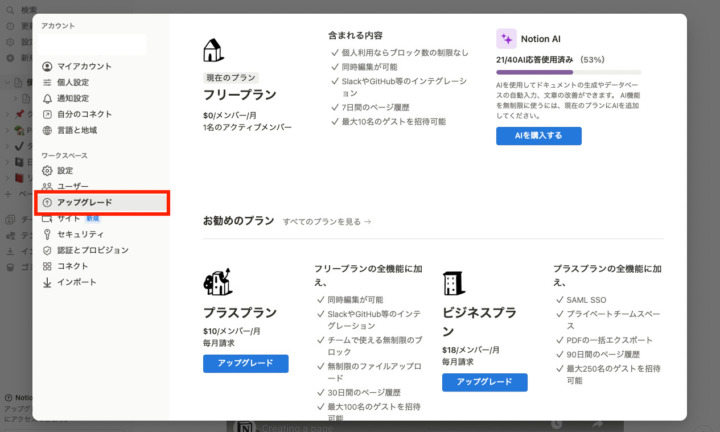Click 1名のアクティブメンバー text
Image resolution: width=720 pixels, height=432 pixels.
click(248, 127)
